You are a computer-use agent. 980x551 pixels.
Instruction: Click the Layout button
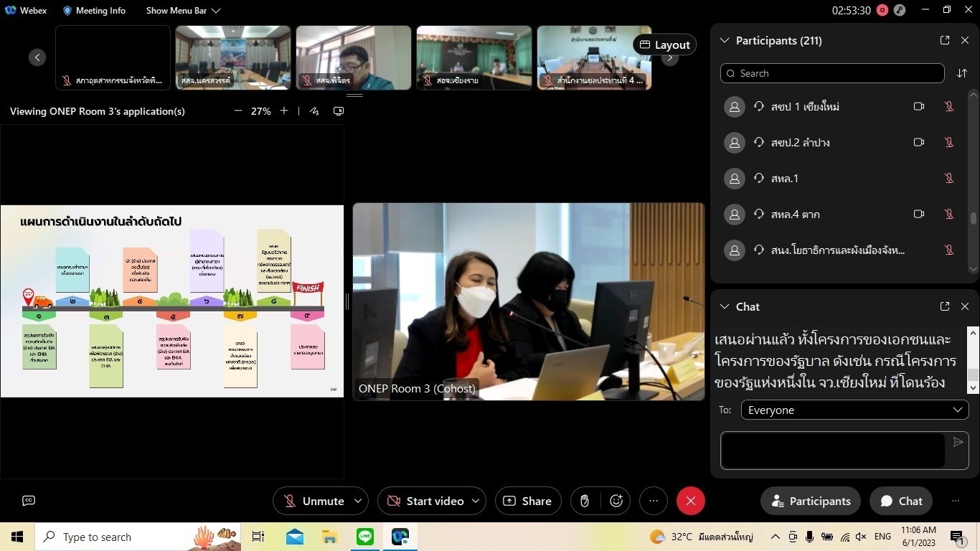tap(664, 44)
